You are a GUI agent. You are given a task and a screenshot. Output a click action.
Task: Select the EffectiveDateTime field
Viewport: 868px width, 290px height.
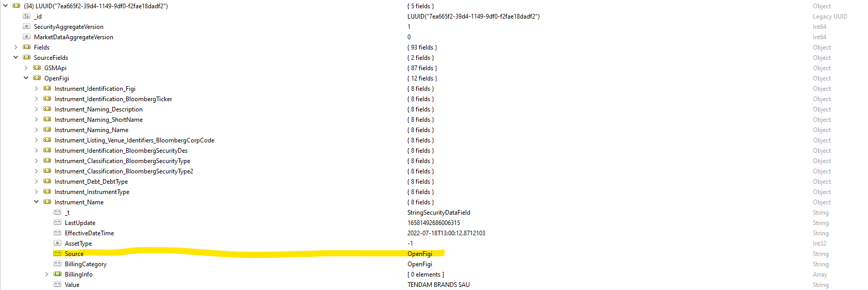point(89,233)
